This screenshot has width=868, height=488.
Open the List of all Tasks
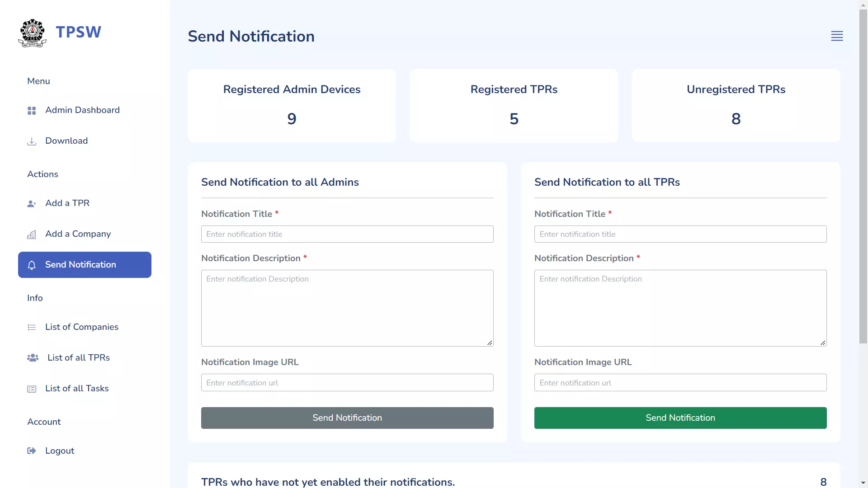(76, 388)
